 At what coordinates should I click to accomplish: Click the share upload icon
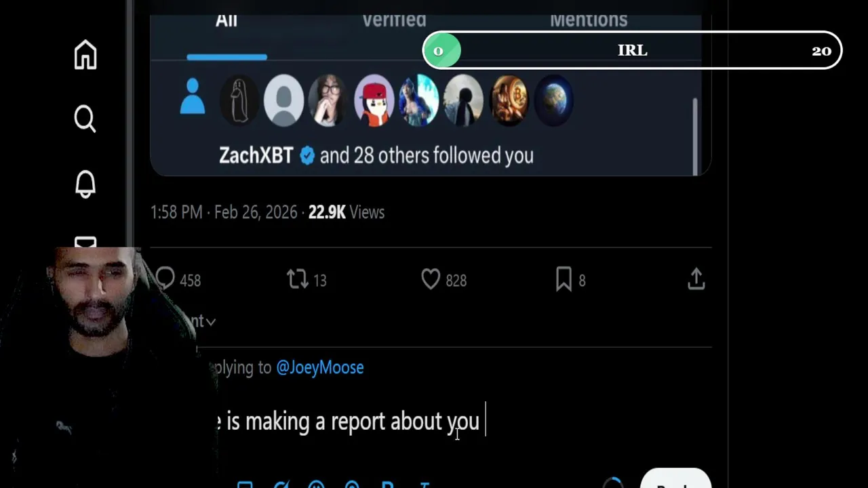point(696,279)
